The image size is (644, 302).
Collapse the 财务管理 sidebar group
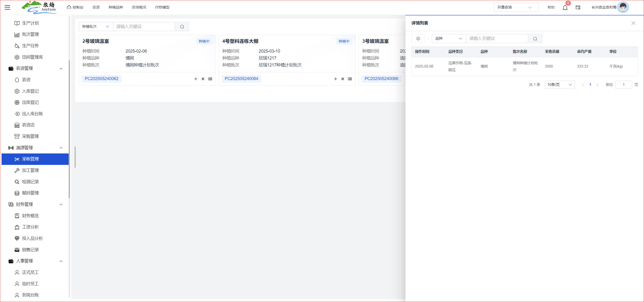(61, 204)
